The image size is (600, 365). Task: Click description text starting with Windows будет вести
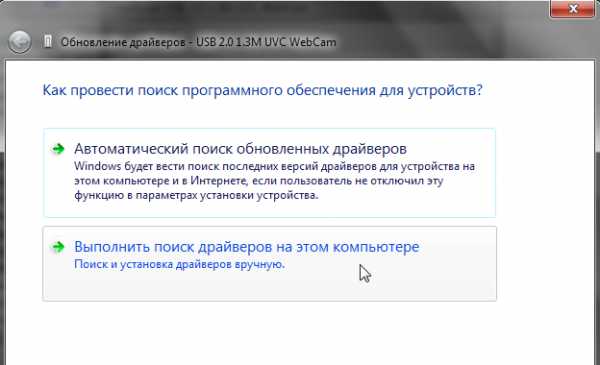tap(274, 181)
